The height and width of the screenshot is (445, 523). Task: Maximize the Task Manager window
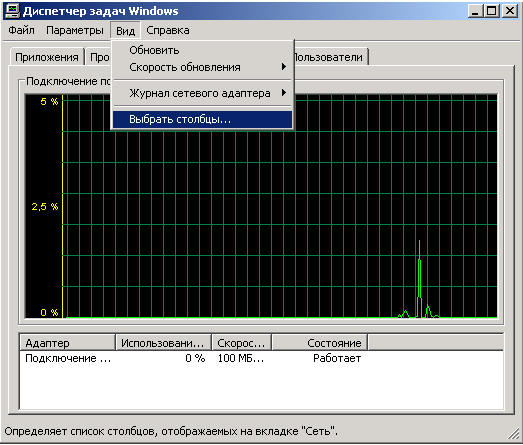click(x=492, y=11)
